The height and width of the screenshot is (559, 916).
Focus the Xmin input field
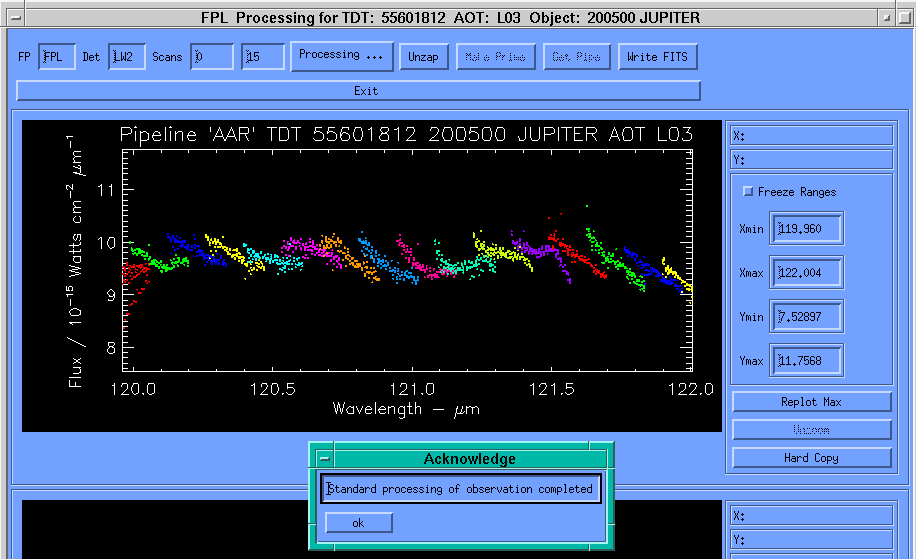point(806,229)
